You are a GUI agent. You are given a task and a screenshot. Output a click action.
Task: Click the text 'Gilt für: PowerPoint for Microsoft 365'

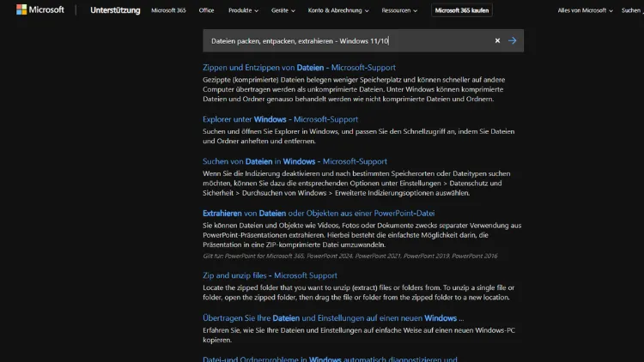pos(253,256)
